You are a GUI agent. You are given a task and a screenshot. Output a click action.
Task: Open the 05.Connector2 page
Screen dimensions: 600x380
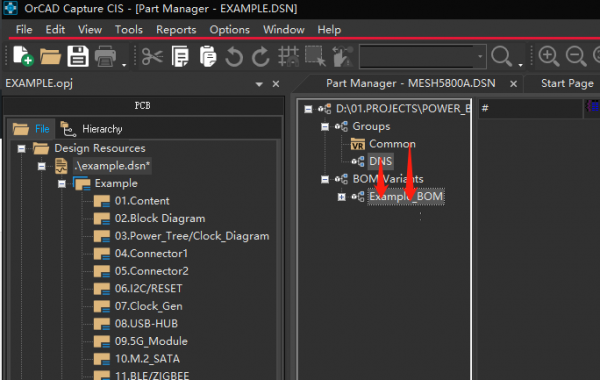pos(152,271)
